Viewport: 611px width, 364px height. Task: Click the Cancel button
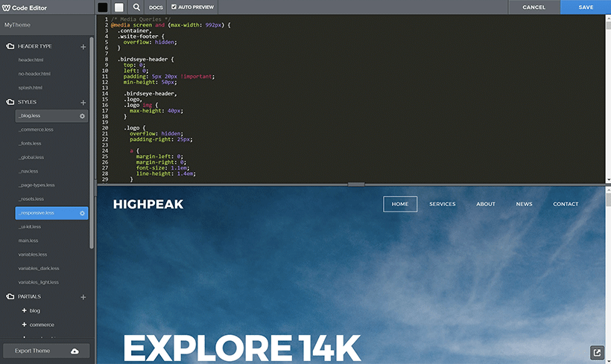pyautogui.click(x=534, y=7)
